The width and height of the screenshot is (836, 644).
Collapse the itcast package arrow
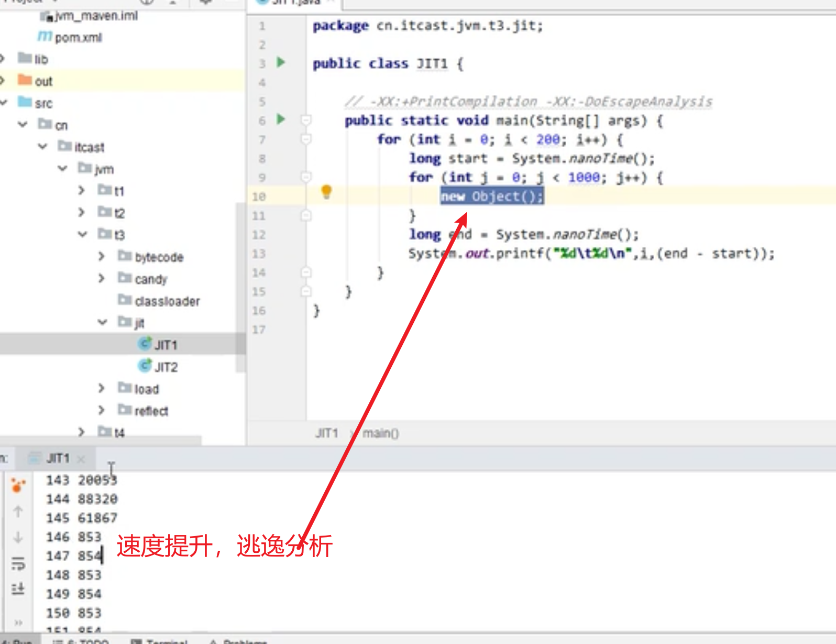(42, 146)
